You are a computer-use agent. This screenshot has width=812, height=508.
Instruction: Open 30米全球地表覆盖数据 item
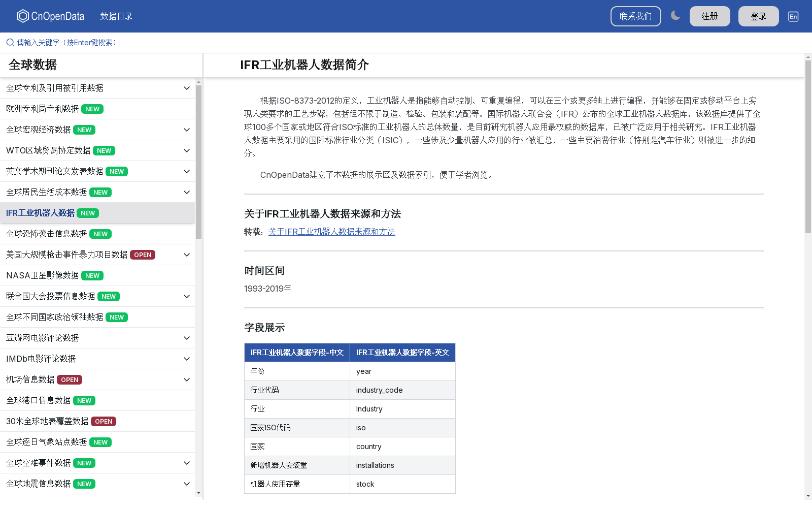[x=97, y=421]
